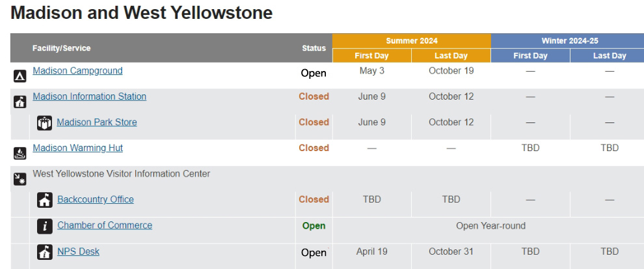
Task: Click the Madison Information Station icon
Action: tap(20, 102)
